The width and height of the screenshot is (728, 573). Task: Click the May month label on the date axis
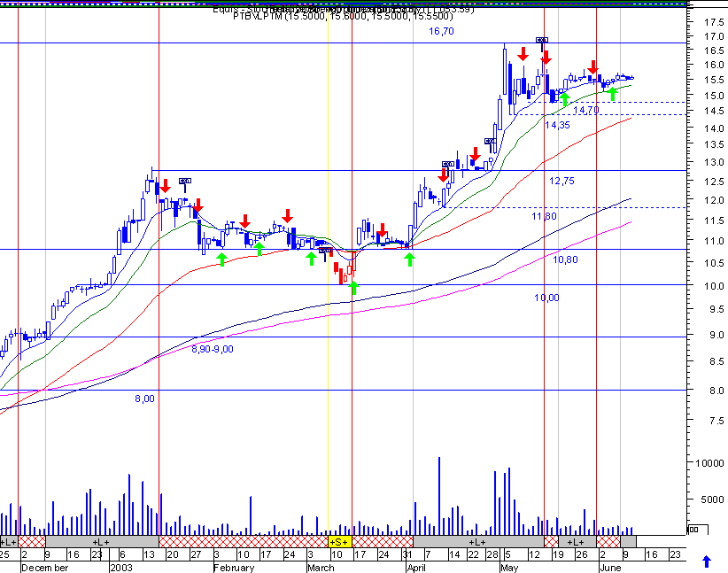point(509,568)
